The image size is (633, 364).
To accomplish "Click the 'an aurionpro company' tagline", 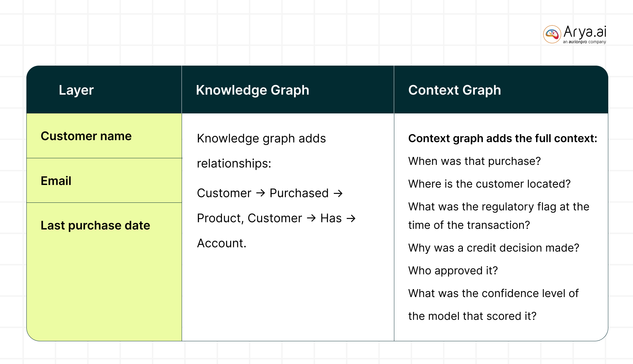I will [584, 42].
